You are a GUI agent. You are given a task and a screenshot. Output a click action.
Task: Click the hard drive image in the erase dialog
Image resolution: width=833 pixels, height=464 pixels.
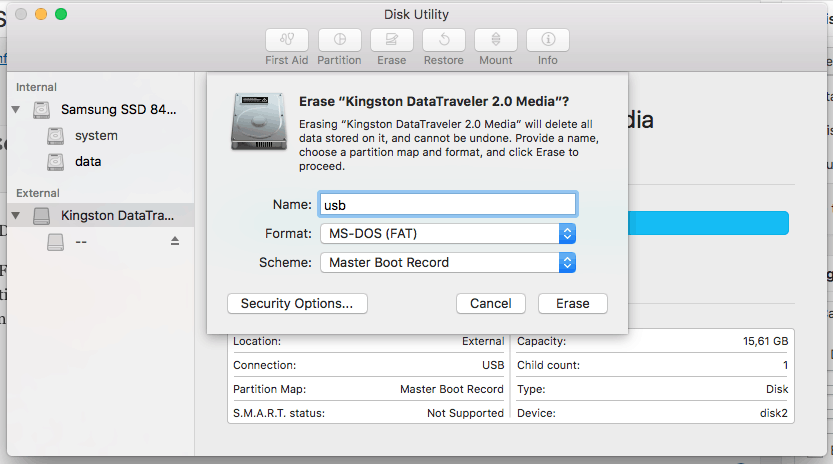pos(259,122)
